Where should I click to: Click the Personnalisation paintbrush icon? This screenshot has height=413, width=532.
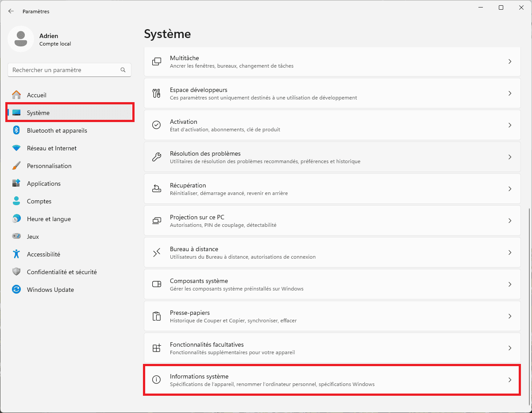tap(16, 166)
